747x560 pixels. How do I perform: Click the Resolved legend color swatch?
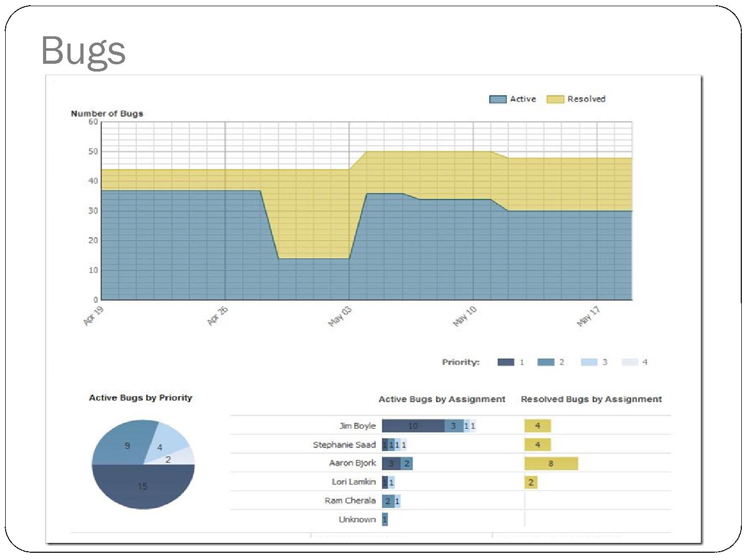click(555, 99)
